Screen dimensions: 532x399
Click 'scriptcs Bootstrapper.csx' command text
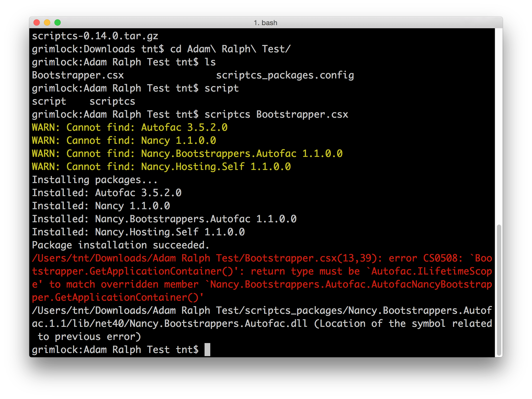tap(276, 115)
